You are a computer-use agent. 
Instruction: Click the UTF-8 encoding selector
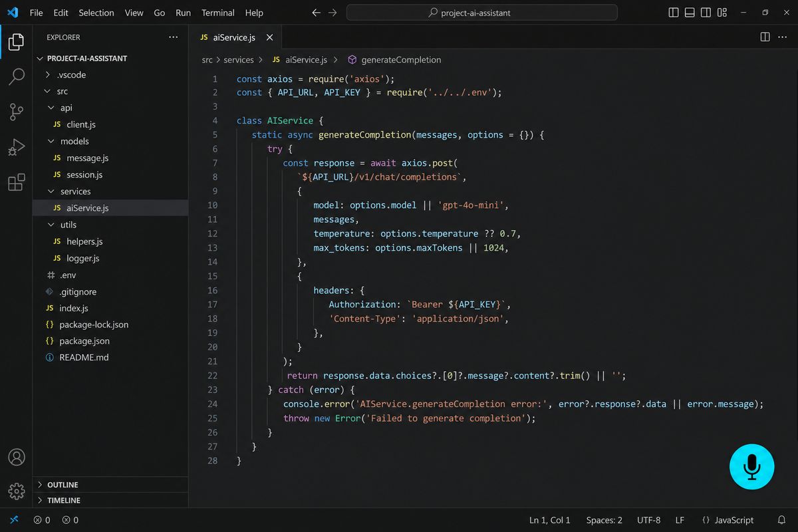[x=648, y=520]
